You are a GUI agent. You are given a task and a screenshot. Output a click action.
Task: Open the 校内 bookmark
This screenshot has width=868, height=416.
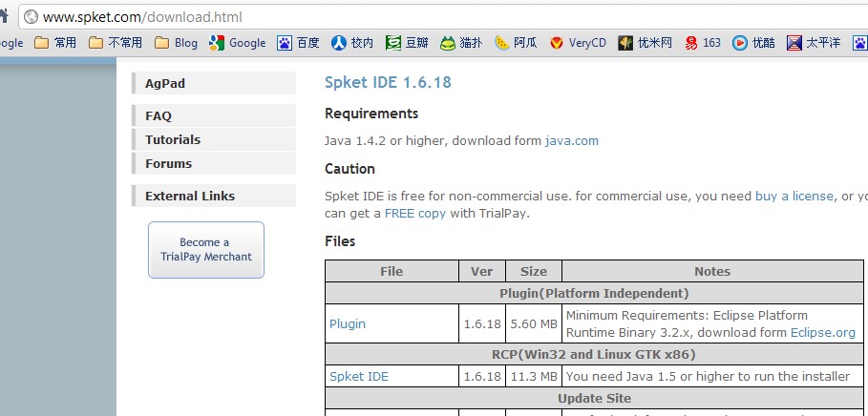click(352, 43)
